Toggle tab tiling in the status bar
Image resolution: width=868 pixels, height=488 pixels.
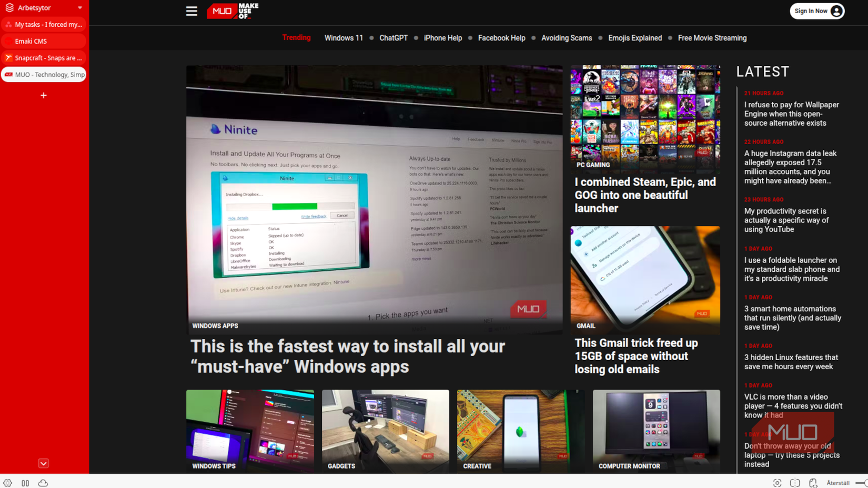pos(795,483)
